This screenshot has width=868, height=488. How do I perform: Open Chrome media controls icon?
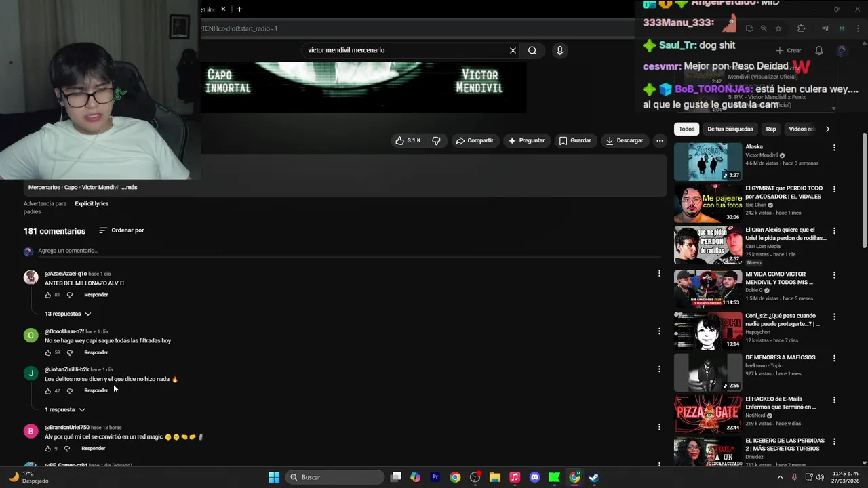pos(825,28)
